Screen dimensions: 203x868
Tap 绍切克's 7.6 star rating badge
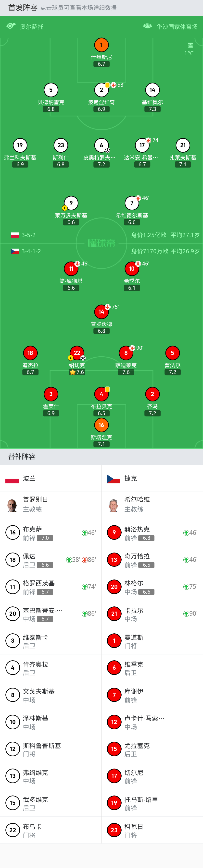77,372
